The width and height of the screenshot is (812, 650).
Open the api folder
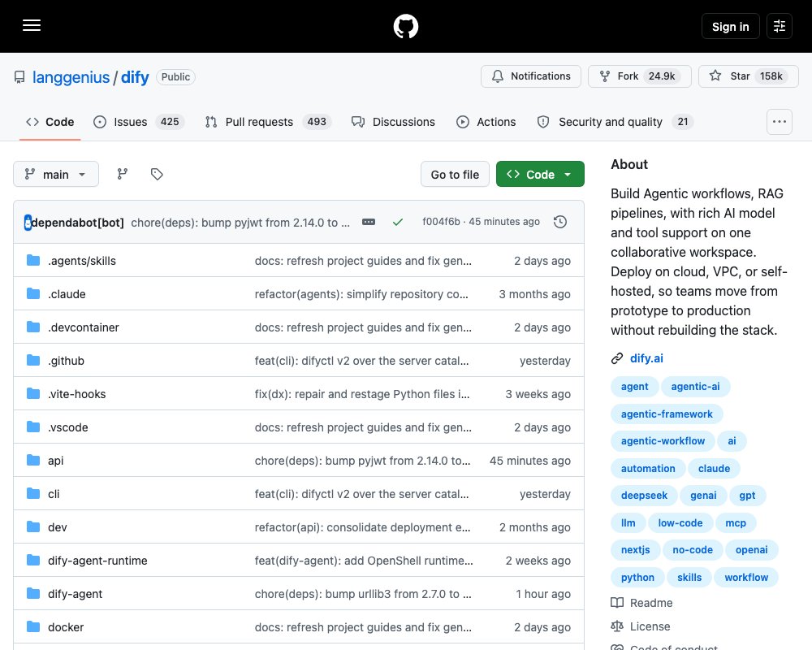tap(55, 461)
